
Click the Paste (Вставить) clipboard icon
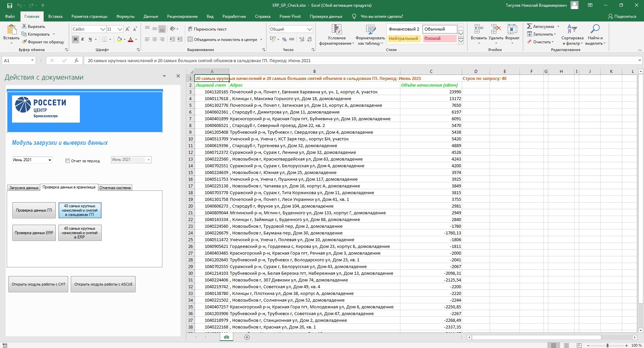11,29
